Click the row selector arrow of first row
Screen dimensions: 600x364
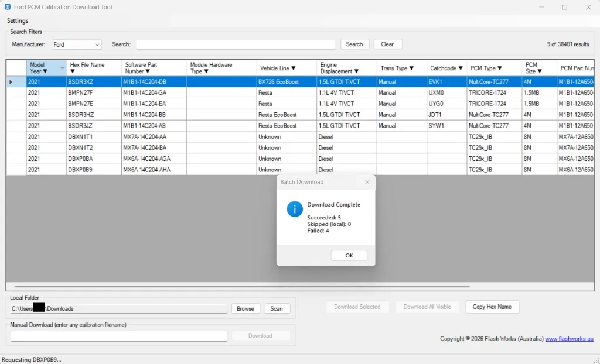pos(11,82)
